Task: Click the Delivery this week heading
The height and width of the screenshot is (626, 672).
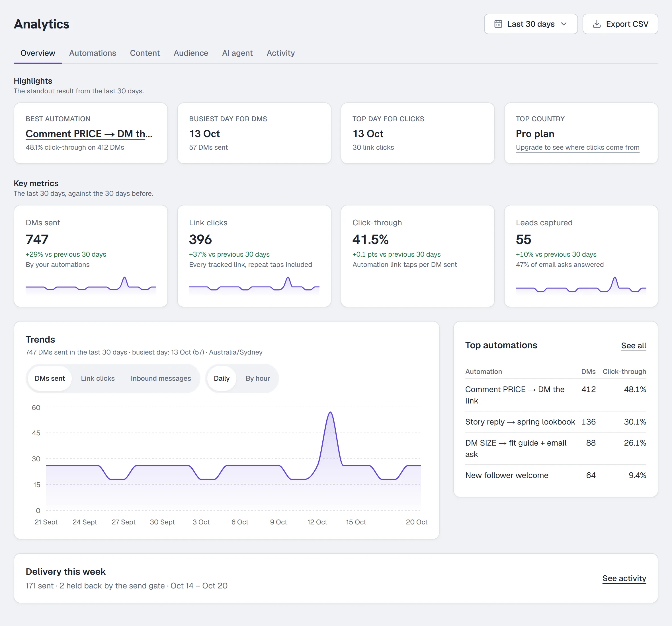Action: (x=65, y=571)
